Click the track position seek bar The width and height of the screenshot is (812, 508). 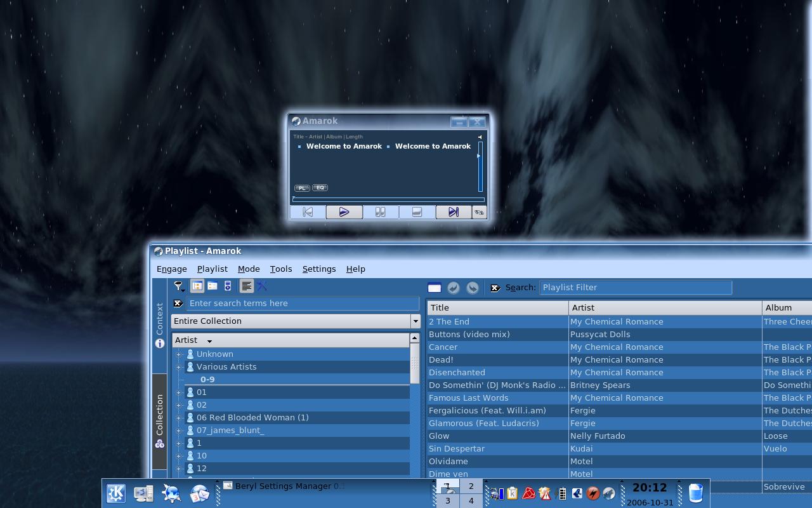click(x=388, y=199)
